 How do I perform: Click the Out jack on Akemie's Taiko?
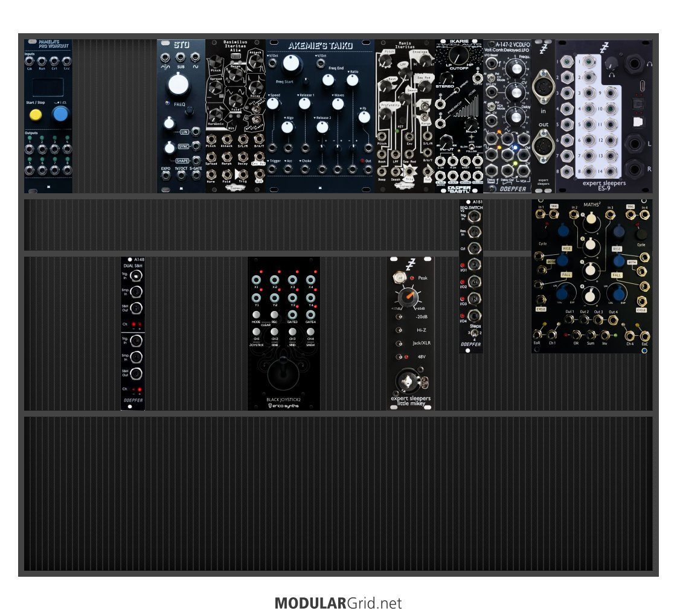coord(368,169)
